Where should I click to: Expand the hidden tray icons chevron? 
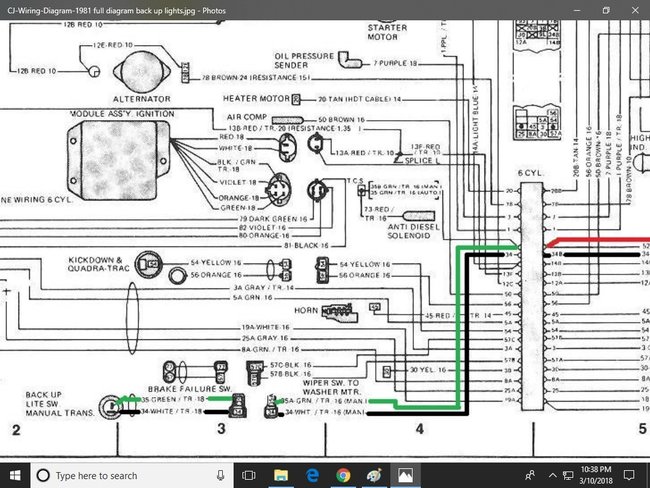click(x=552, y=475)
